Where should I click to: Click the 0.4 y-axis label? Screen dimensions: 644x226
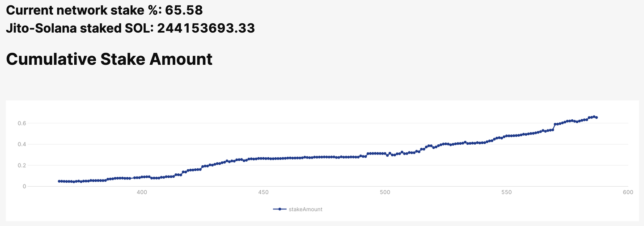[22, 144]
